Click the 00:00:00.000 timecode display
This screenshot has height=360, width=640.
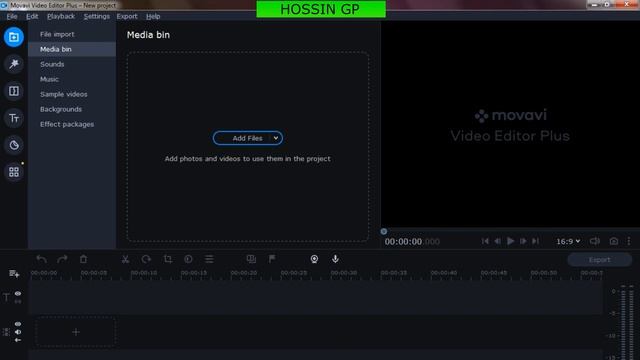tap(412, 242)
